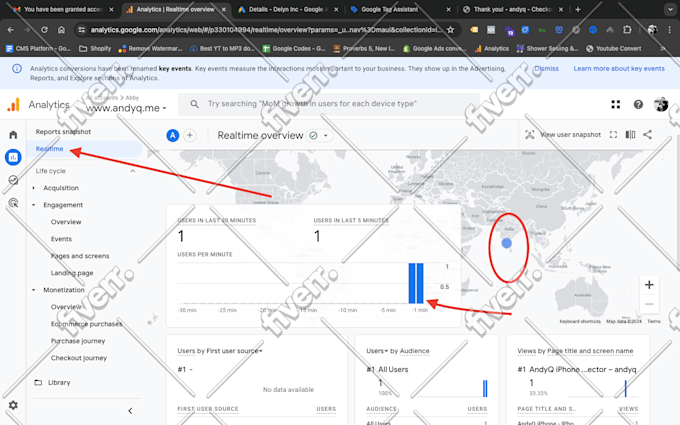Viewport: 680px width, 425px height.
Task: Bookmark this page with star icon
Action: (x=451, y=30)
